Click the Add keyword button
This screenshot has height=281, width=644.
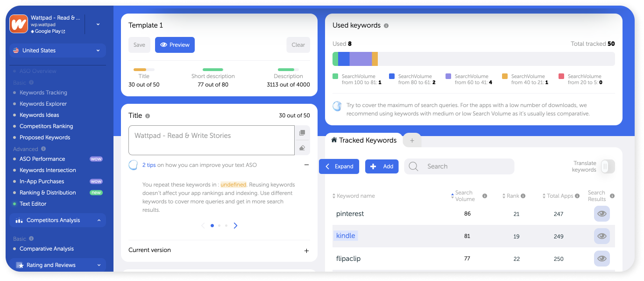point(382,166)
